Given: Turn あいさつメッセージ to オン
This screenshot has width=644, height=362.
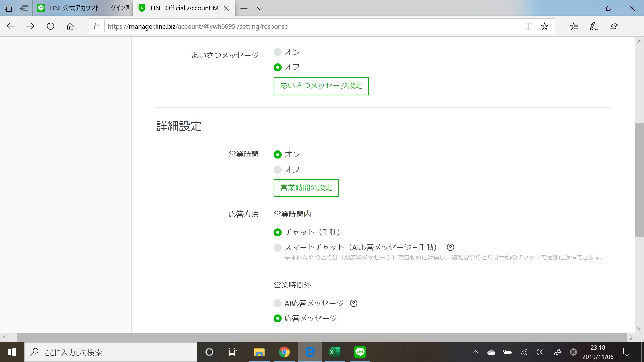Looking at the screenshot, I should [x=278, y=52].
